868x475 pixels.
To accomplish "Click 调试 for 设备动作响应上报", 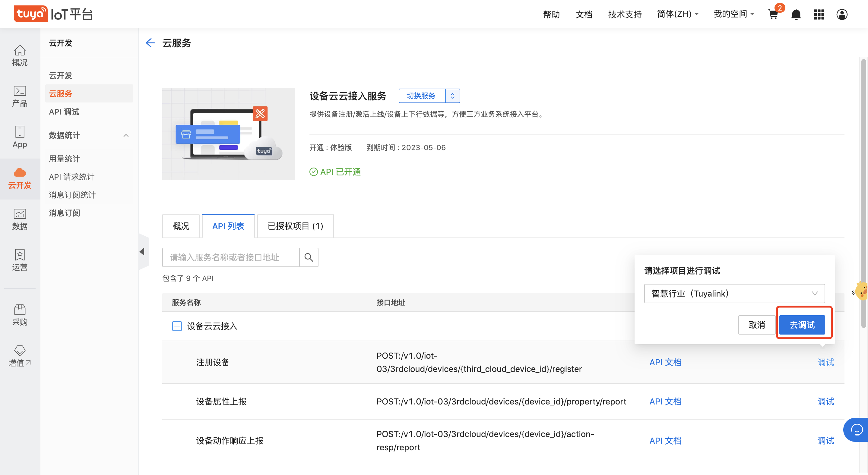I will [x=825, y=441].
